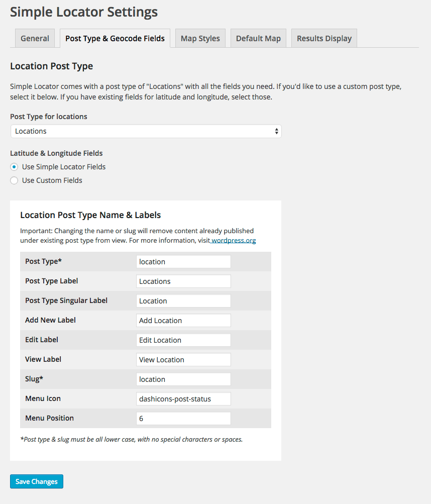Click the Menu Position input

(183, 419)
